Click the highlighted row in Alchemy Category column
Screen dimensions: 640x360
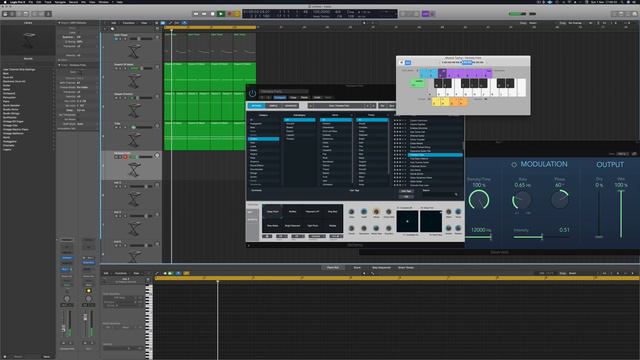pos(264,139)
